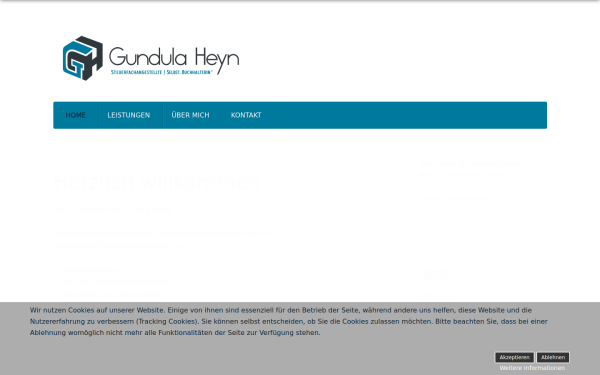This screenshot has width=600, height=375.
Task: Click the 'Gundula Heyn' site title text
Action: pos(174,59)
